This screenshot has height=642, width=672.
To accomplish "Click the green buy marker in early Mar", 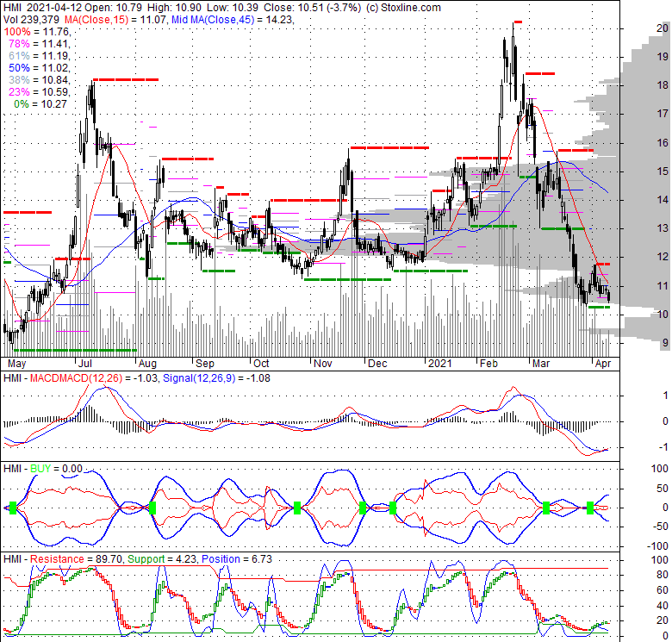I will (x=546, y=508).
